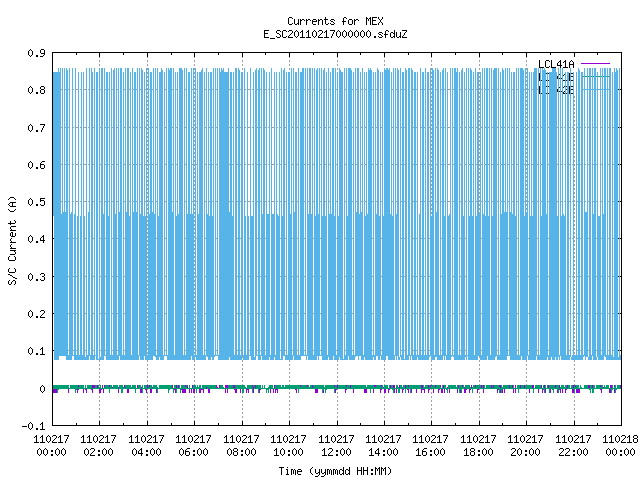Screen dimensions: 640x480
Task: Click the purple line sample beside LCL41A
Action: (x=595, y=64)
